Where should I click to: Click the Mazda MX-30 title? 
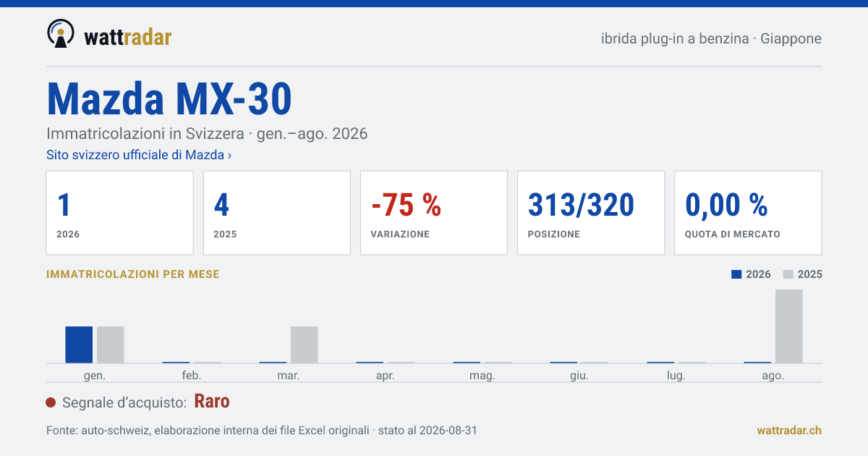click(169, 99)
